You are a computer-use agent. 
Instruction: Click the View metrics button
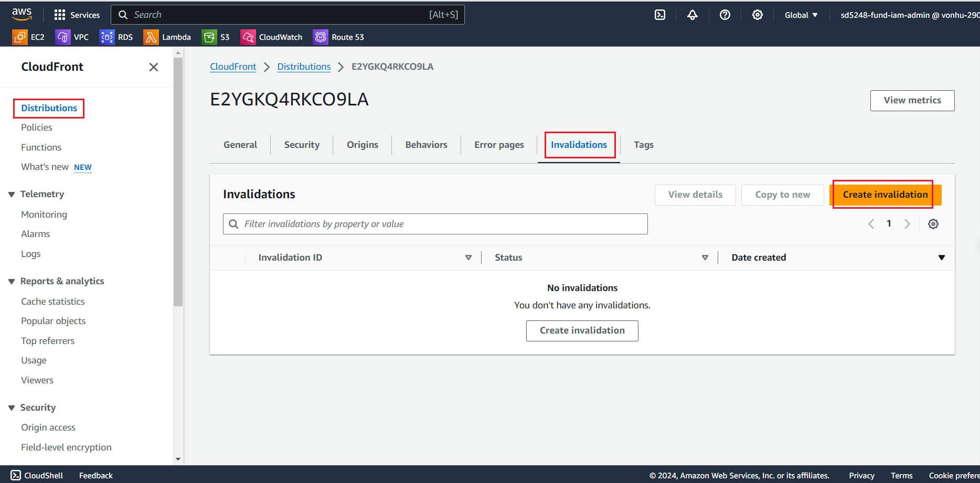(912, 100)
